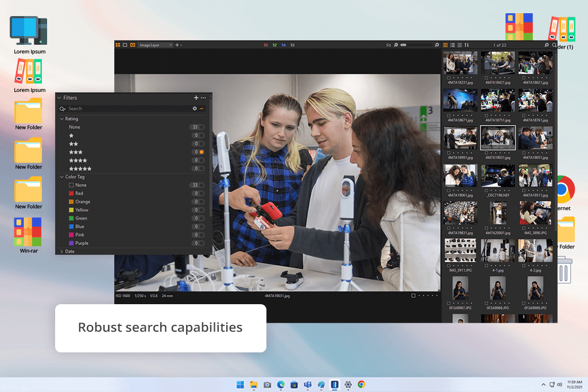
Task: Select thumbnail _DSC7198.NEF
Action: point(498,176)
